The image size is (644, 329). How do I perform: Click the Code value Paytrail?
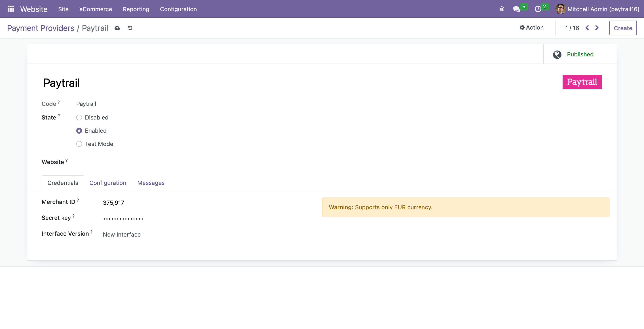click(x=86, y=104)
